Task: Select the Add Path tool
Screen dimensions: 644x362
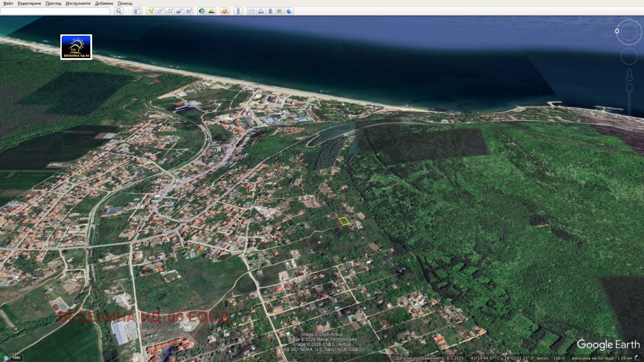Action: [x=170, y=11]
